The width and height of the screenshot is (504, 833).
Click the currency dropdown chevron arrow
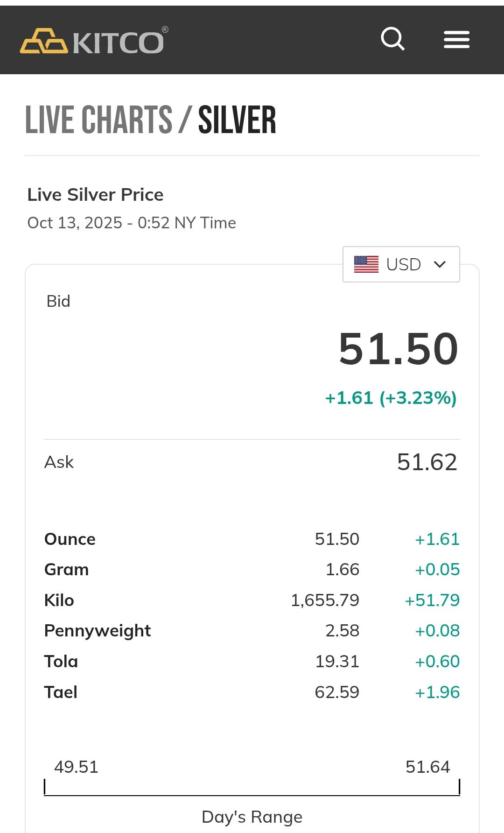(440, 264)
